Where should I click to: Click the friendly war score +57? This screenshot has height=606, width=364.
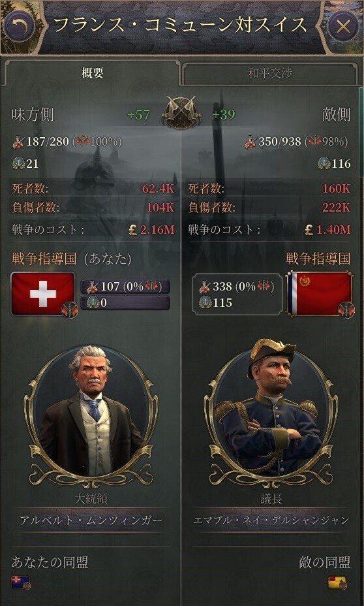[138, 115]
